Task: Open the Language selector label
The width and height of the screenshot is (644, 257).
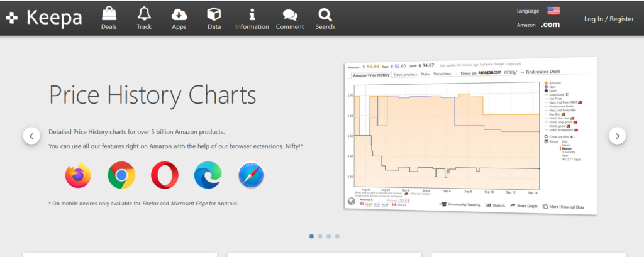Action: [528, 11]
